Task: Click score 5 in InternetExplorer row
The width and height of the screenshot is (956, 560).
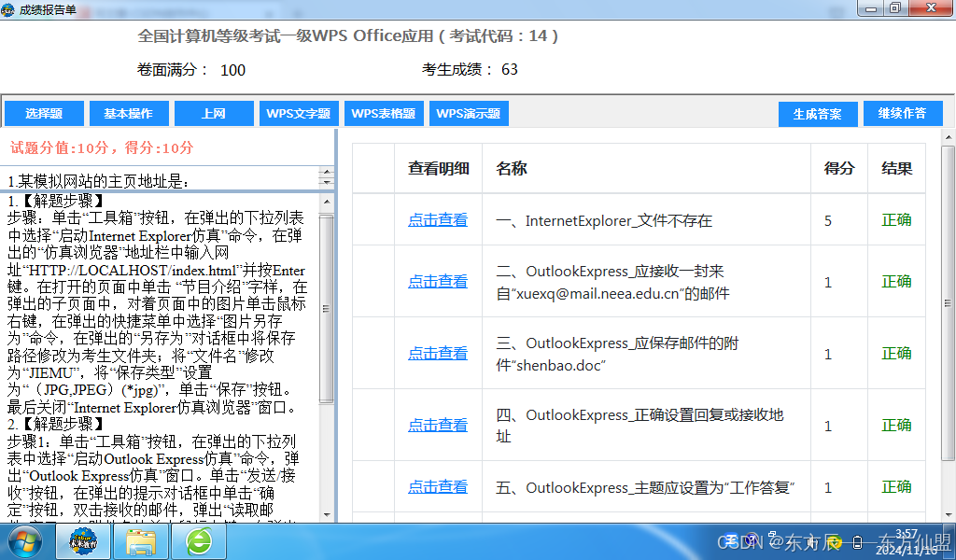Action: 828,220
